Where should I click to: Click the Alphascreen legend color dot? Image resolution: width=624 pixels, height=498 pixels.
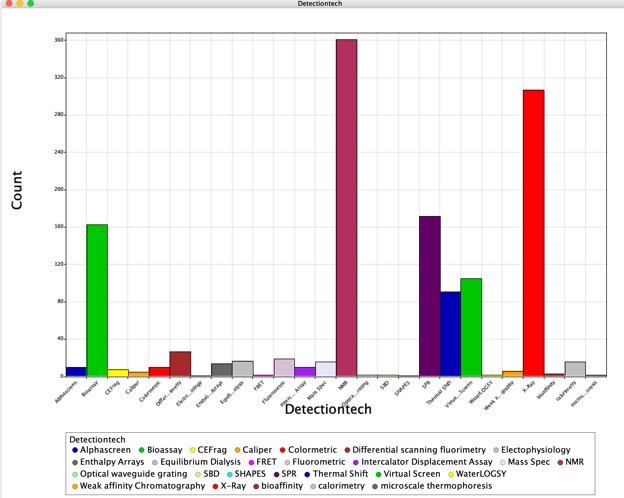point(75,450)
